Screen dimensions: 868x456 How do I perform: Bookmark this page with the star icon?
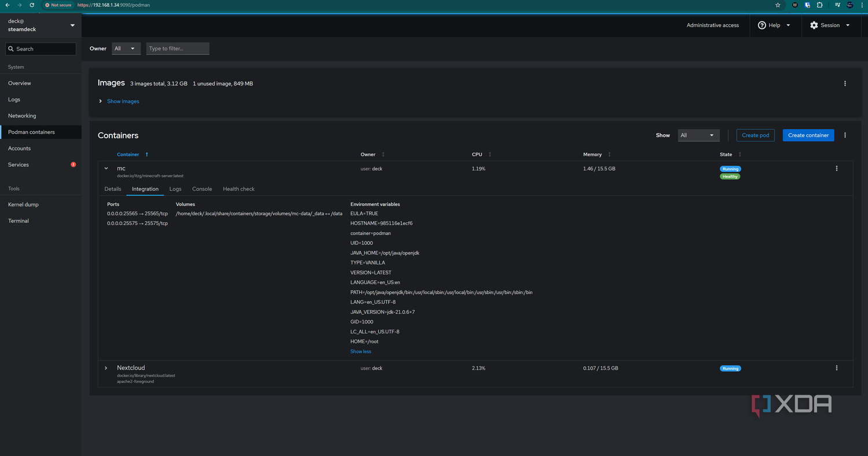[x=778, y=5]
